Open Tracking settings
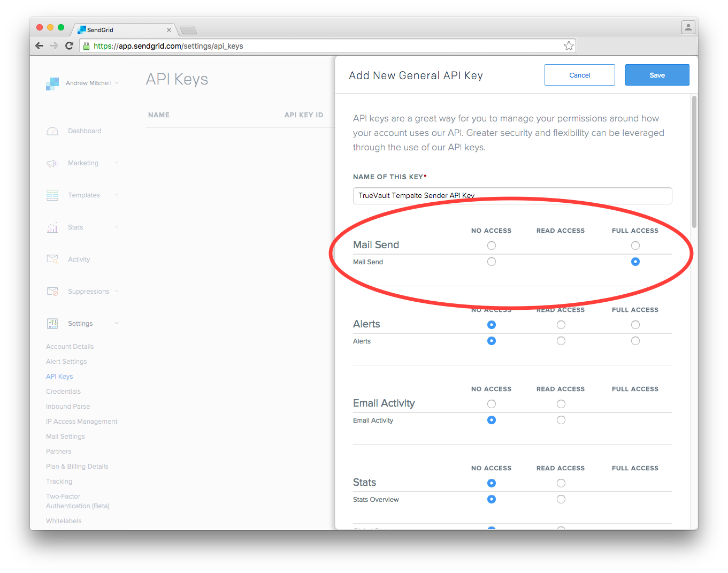728x573 pixels. 59,482
